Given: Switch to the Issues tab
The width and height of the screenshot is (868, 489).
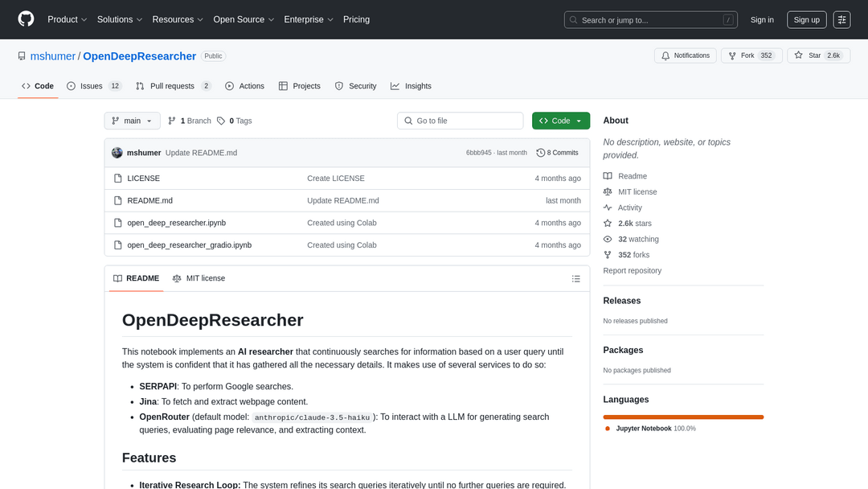Looking at the screenshot, I should pyautogui.click(x=94, y=86).
